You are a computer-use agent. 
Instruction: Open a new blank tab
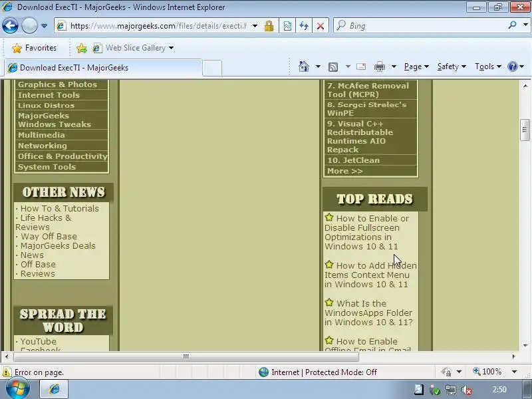[212, 68]
